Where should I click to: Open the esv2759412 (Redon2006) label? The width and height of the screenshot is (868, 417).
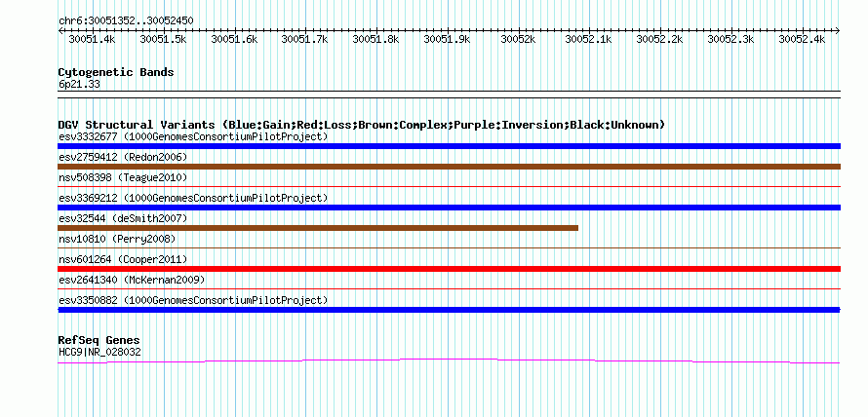123,157
